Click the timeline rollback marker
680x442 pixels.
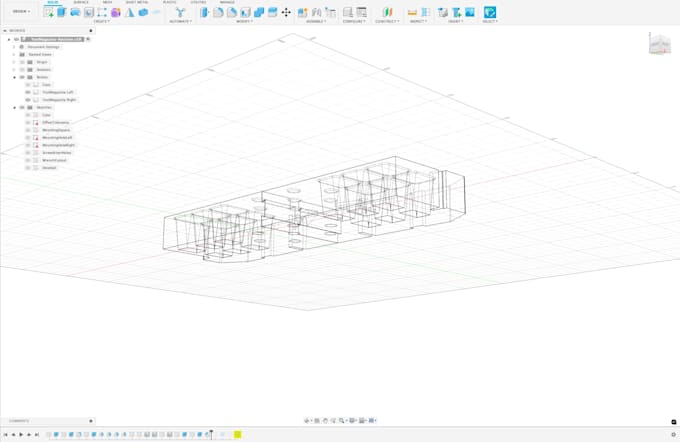[x=211, y=434]
